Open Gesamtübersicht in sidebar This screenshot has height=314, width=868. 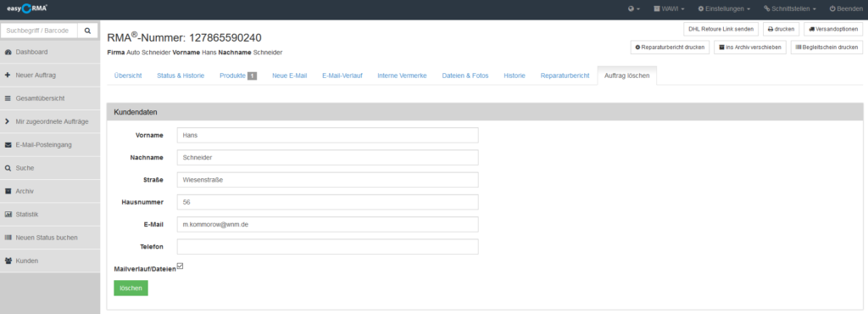(50, 98)
